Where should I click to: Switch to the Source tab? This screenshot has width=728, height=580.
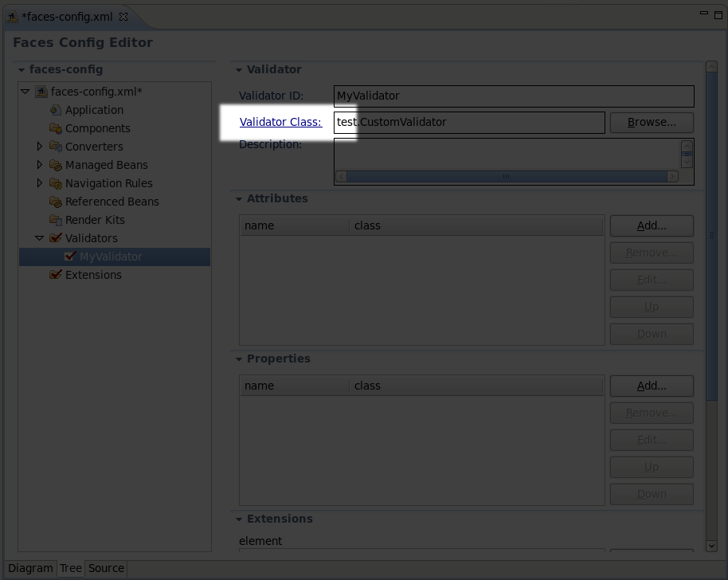pyautogui.click(x=106, y=568)
